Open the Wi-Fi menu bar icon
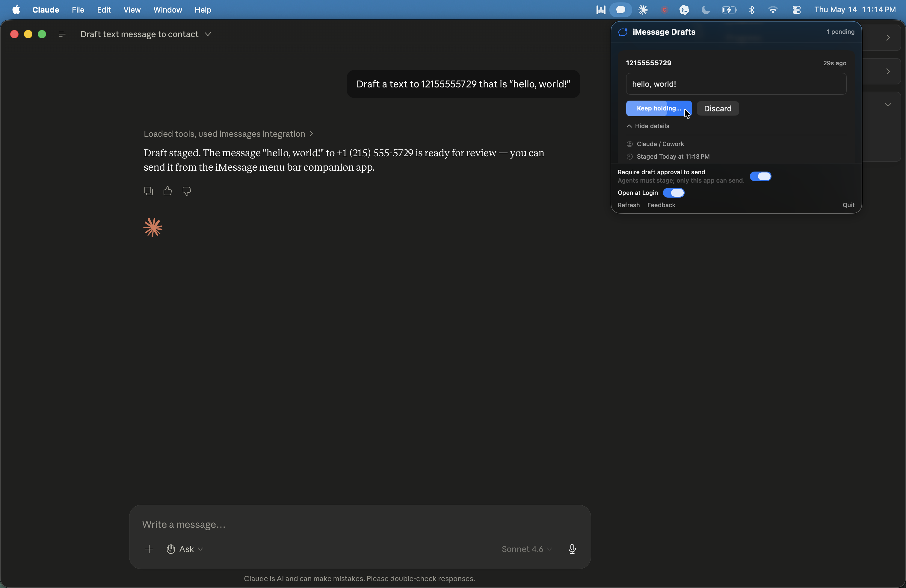The image size is (906, 588). [773, 10]
